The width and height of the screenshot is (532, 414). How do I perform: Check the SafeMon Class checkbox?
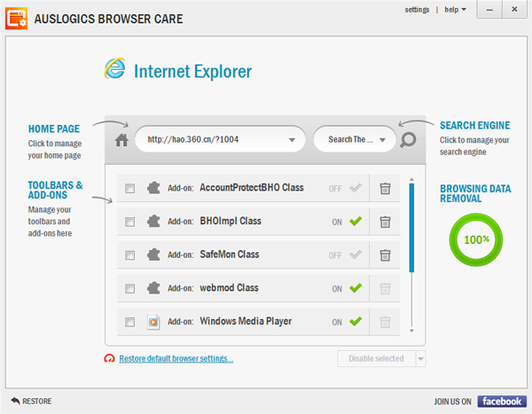pos(129,255)
